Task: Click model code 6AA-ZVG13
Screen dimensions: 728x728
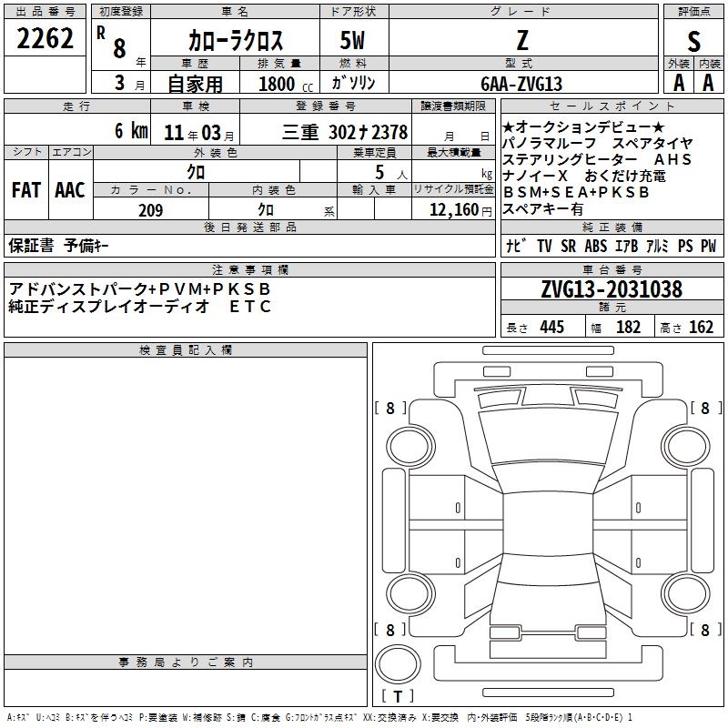Action: [521, 84]
